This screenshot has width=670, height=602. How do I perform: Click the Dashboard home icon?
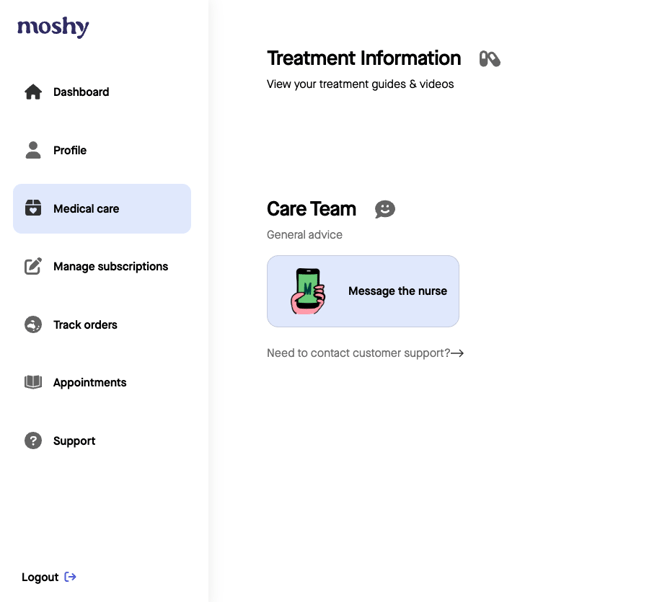coord(33,92)
